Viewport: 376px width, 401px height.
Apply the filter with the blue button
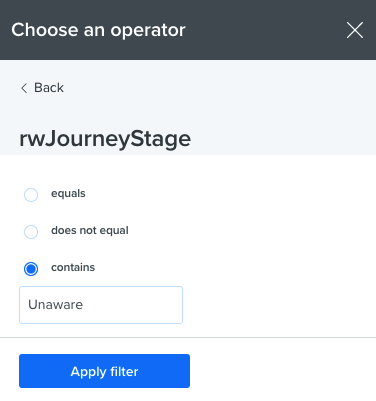point(104,371)
